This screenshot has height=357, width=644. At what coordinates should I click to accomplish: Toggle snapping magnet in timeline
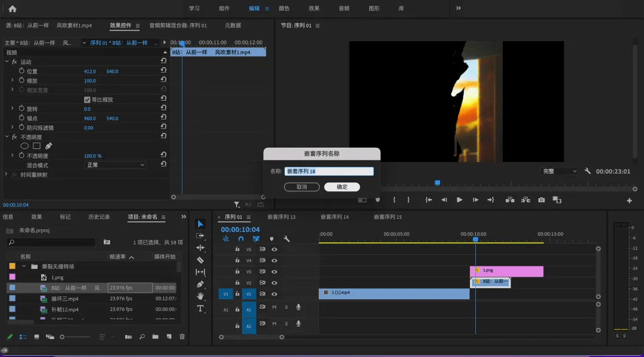pyautogui.click(x=241, y=239)
